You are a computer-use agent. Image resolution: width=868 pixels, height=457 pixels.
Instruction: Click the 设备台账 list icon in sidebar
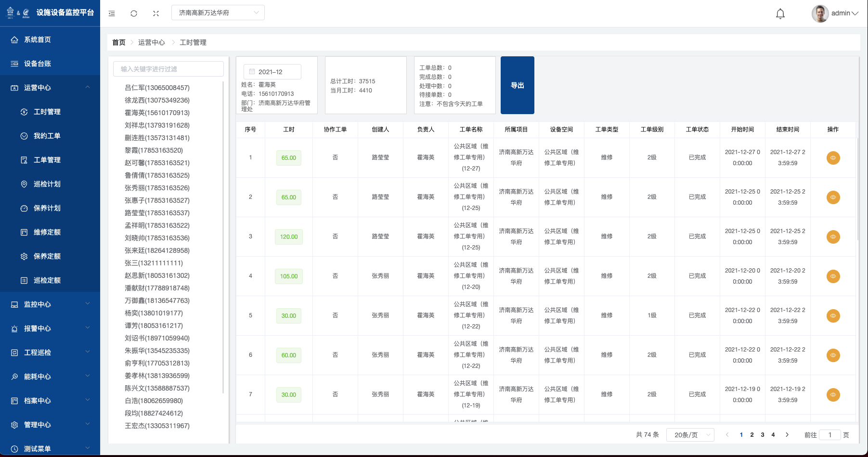pos(14,64)
